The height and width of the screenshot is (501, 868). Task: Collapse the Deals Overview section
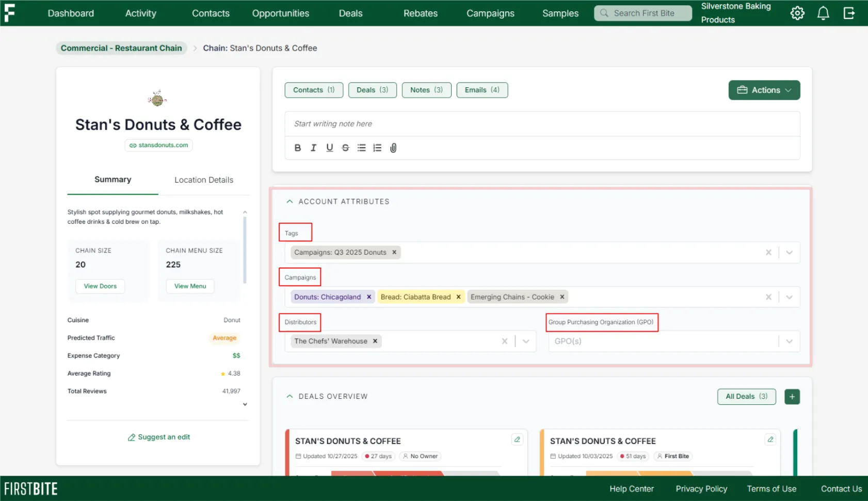pyautogui.click(x=290, y=396)
